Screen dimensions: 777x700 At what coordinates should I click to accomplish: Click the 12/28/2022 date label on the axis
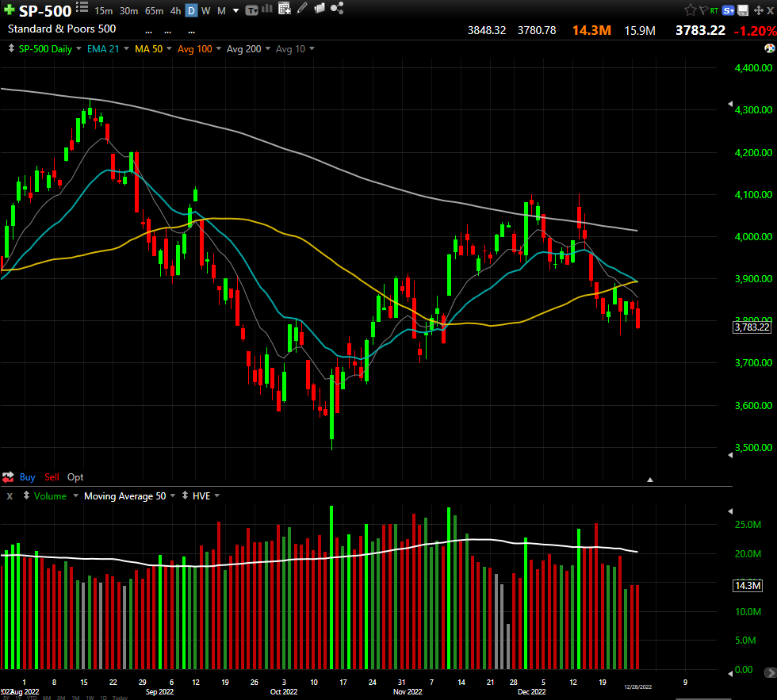[x=637, y=687]
